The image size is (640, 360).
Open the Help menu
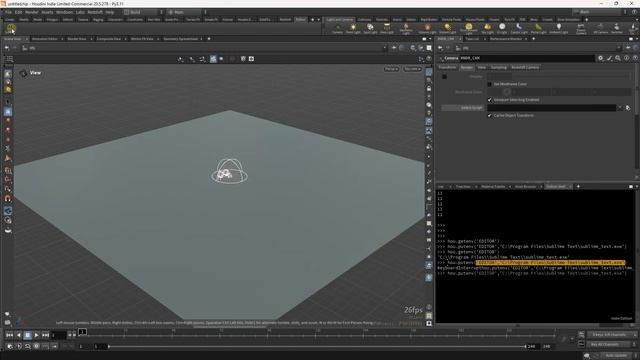pos(109,12)
